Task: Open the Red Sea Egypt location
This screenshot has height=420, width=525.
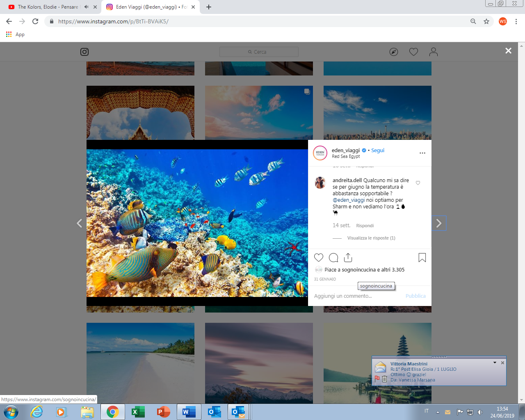Action: click(x=346, y=156)
